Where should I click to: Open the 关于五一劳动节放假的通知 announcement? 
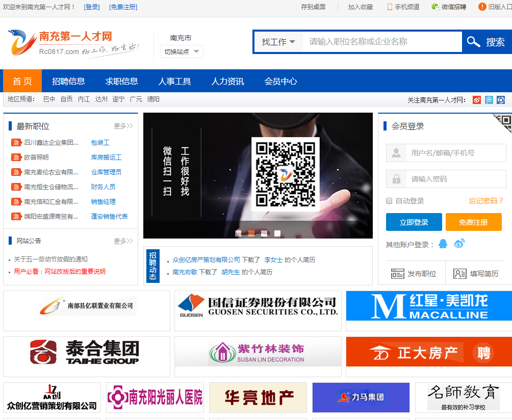[x=50, y=259]
